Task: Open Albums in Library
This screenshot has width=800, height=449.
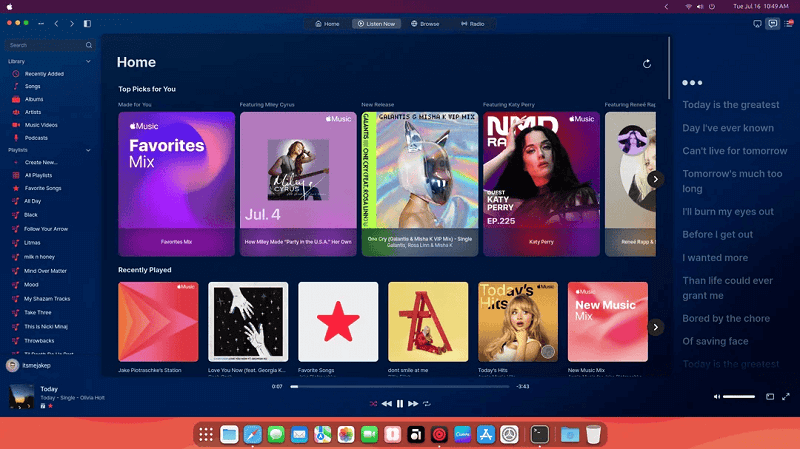Action: 34,99
